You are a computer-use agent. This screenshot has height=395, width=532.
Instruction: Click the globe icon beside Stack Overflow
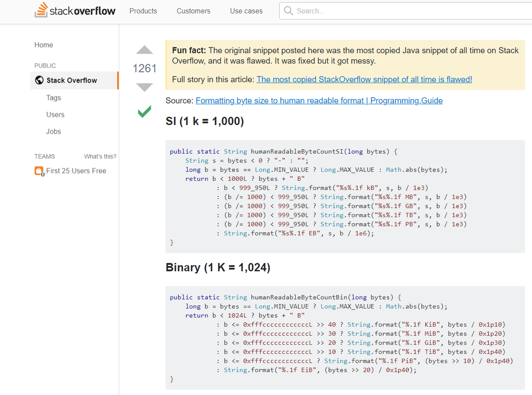point(39,80)
